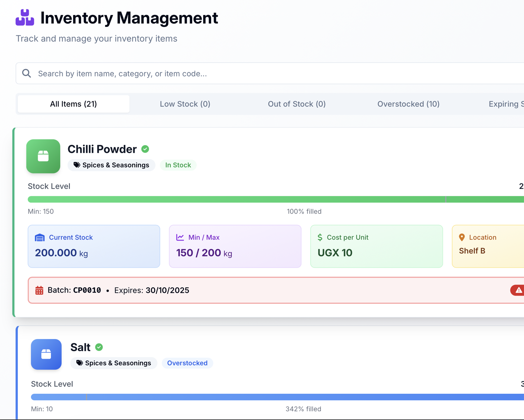Viewport: 524px width, 420px height.
Task: Show the Overstocked items tab
Action: (x=408, y=104)
